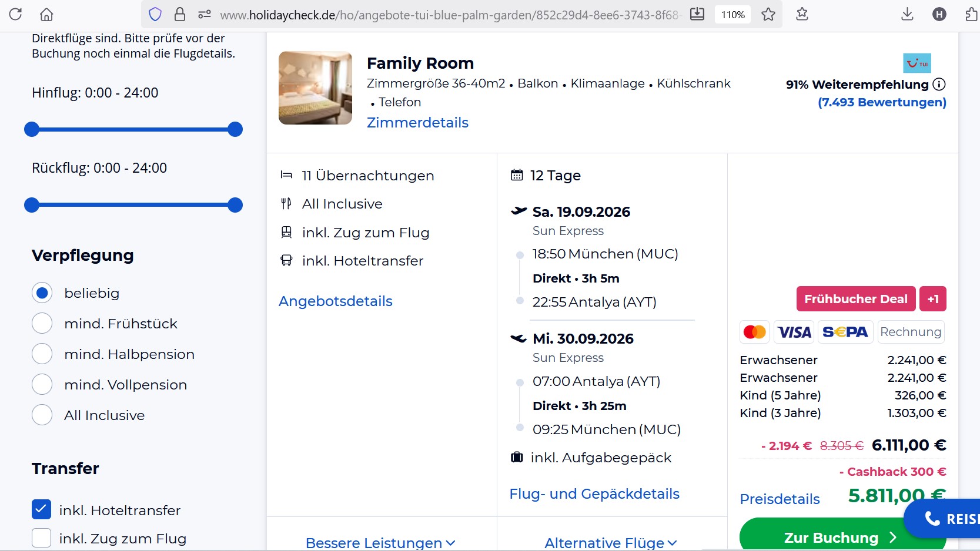Select the 'All Inclusive' radio option
Image resolution: width=980 pixels, height=551 pixels.
(42, 415)
